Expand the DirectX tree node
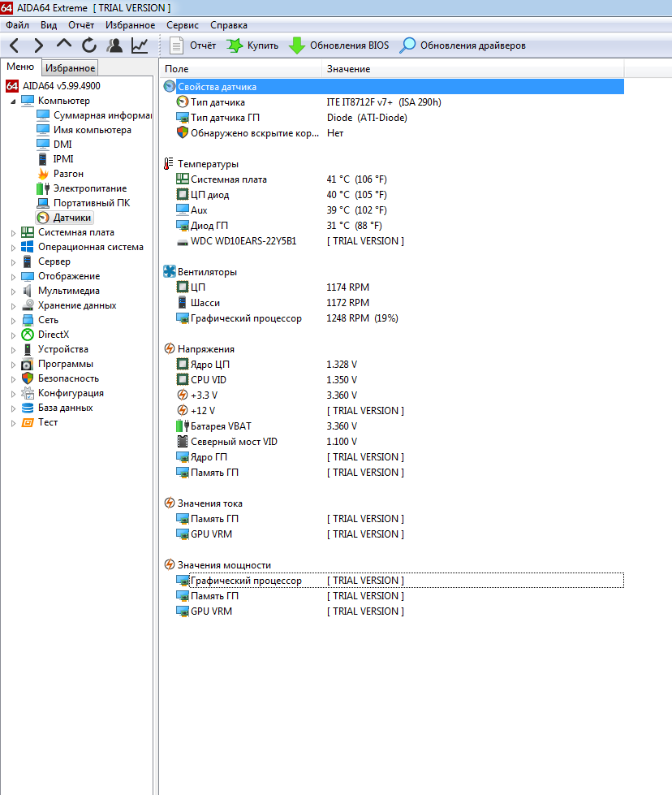The height and width of the screenshot is (795, 672). [13, 335]
